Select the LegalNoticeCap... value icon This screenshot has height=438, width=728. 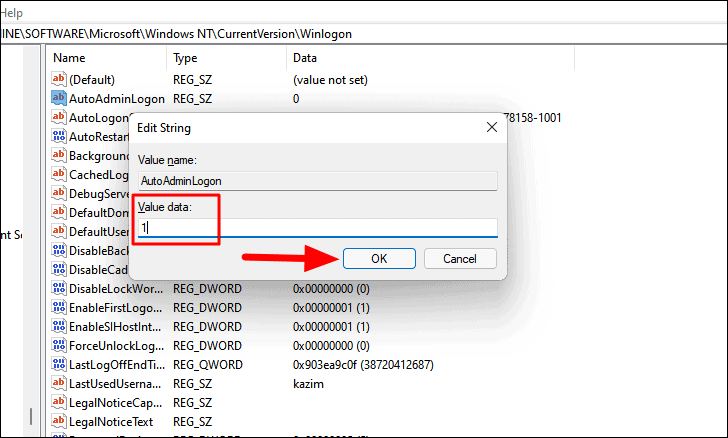[58, 402]
